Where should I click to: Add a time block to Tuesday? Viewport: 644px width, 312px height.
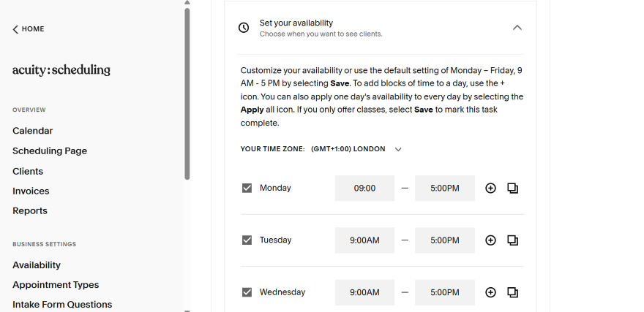pyautogui.click(x=490, y=240)
